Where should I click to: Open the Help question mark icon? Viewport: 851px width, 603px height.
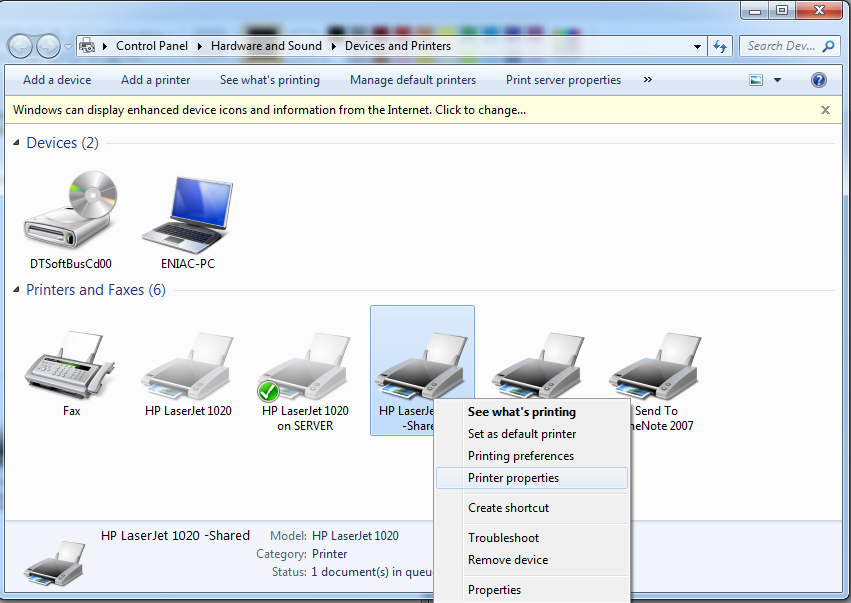tap(818, 80)
